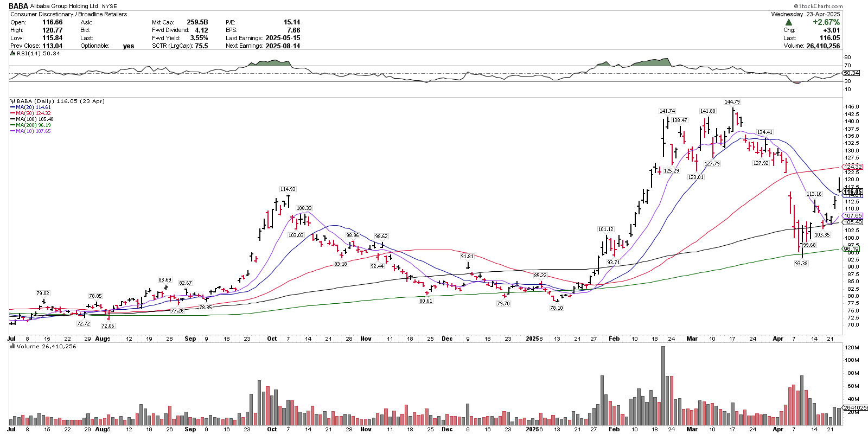Click the purple 107.65 MA(10) axis tag

pos(852,216)
